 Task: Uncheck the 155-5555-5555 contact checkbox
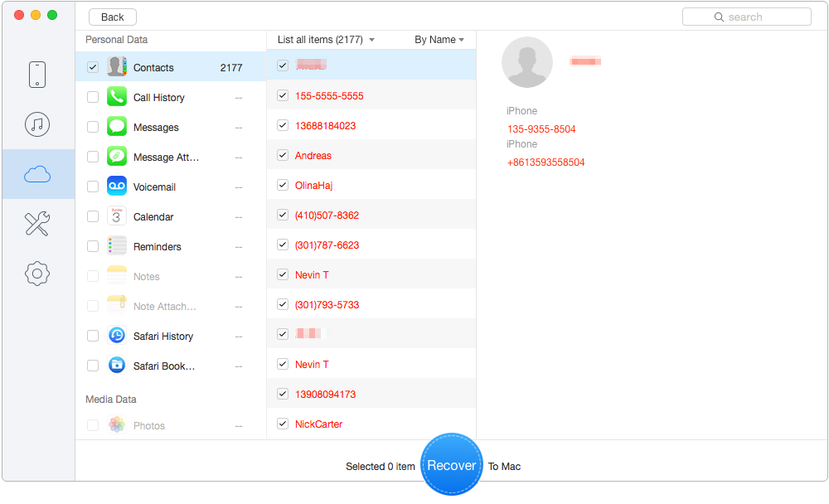point(283,95)
